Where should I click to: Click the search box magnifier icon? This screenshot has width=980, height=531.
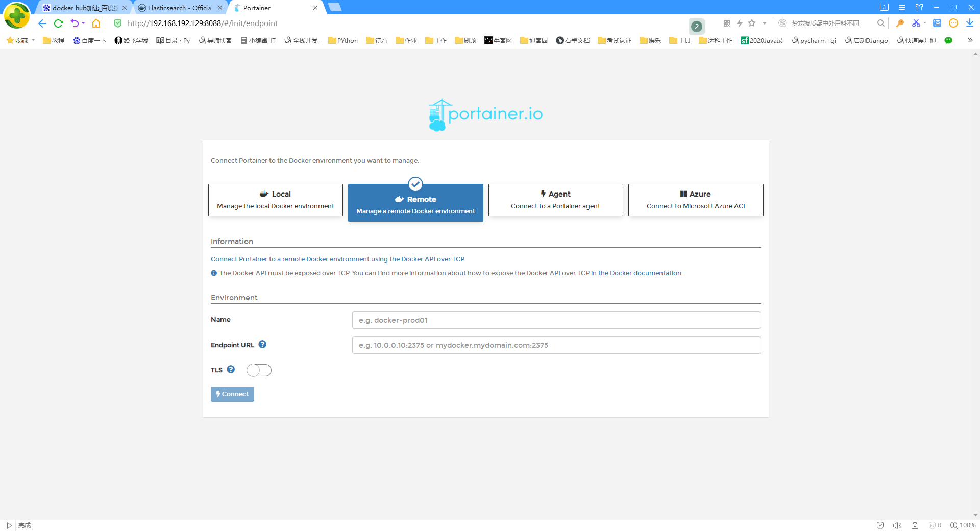(881, 23)
